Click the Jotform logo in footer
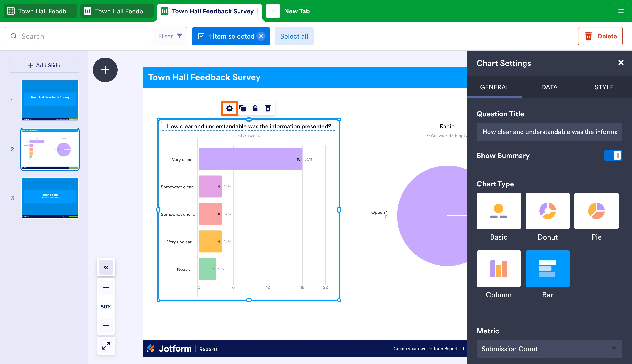The height and width of the screenshot is (364, 632). (x=169, y=348)
